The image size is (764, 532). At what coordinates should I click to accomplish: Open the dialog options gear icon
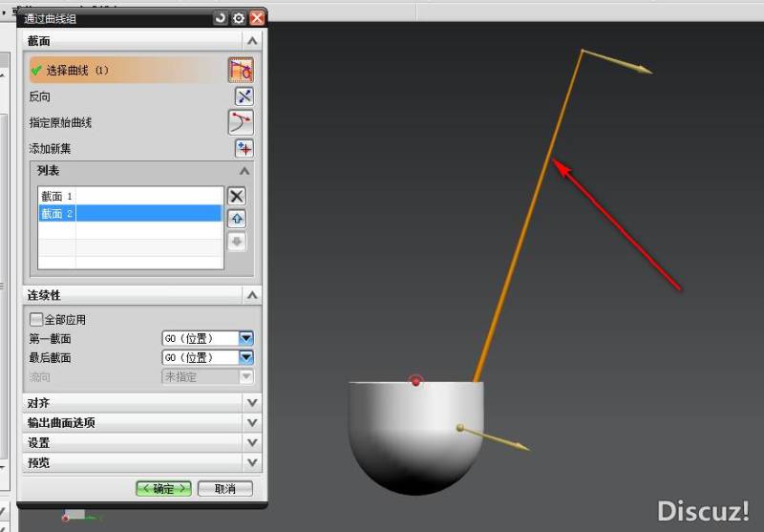coord(239,18)
